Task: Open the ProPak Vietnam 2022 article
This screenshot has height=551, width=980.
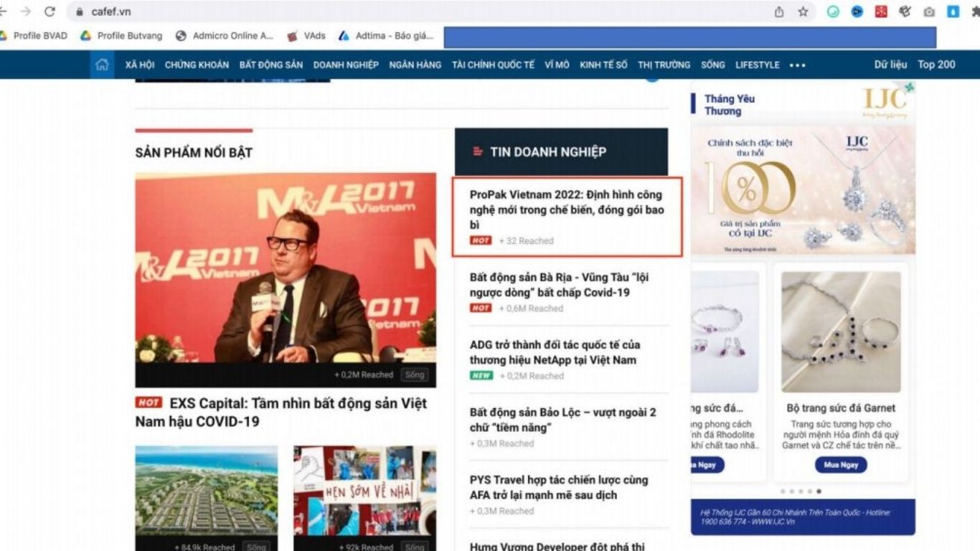Action: (x=567, y=209)
